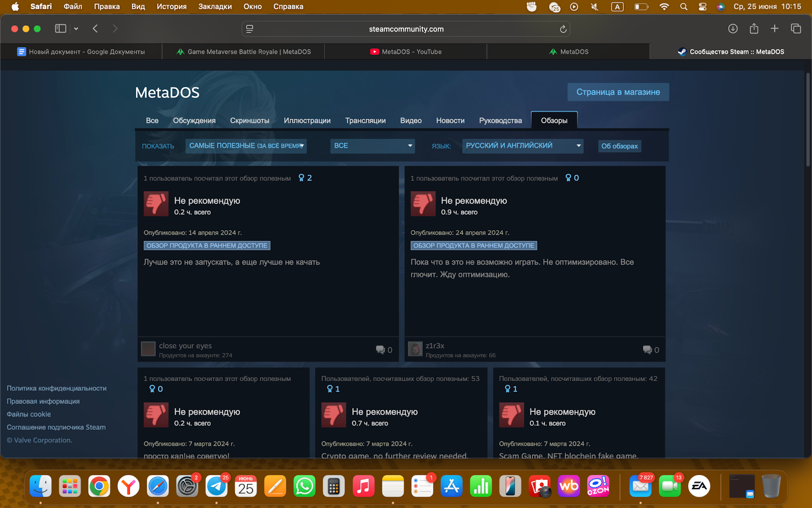Open Telegram from the Dock
The image size is (812, 508).
click(217, 486)
